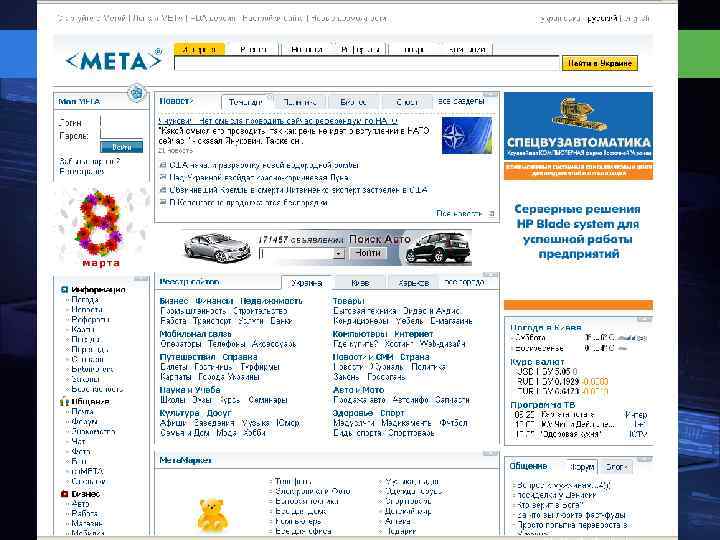The image size is (720, 540).
Task: Click the Найти button in Поиск Авто
Action: tap(368, 253)
